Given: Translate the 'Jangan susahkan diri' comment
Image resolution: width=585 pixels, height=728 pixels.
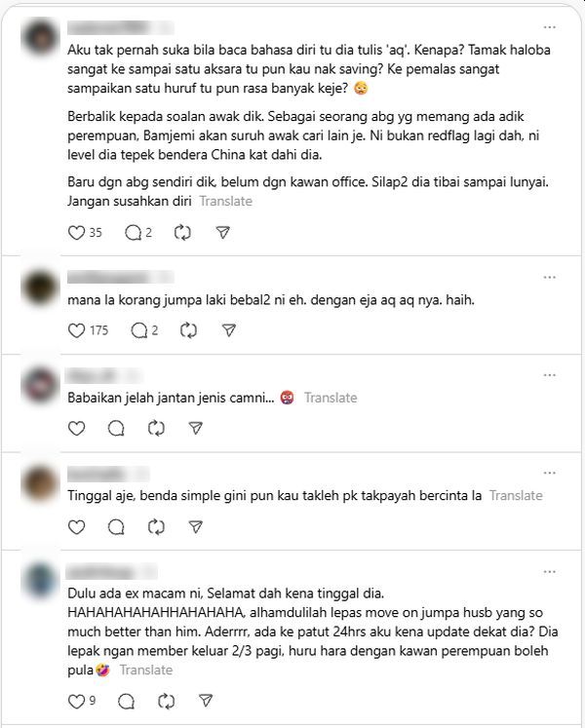Looking at the screenshot, I should (x=226, y=202).
